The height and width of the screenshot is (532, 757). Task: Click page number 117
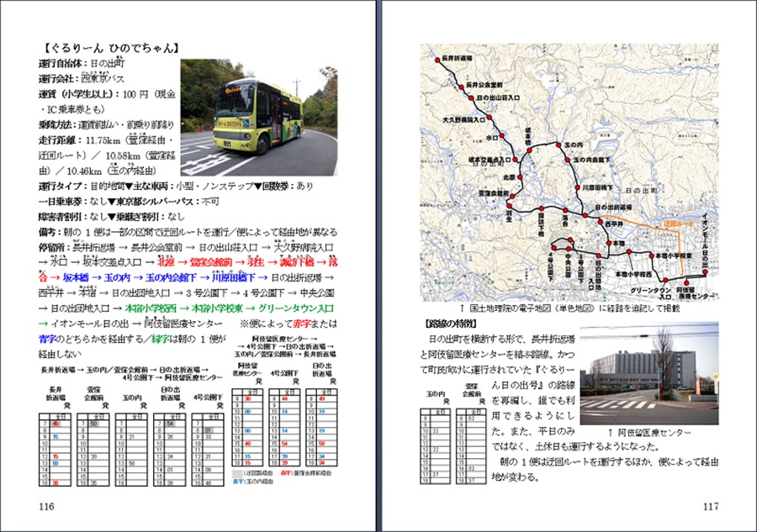coord(711,507)
